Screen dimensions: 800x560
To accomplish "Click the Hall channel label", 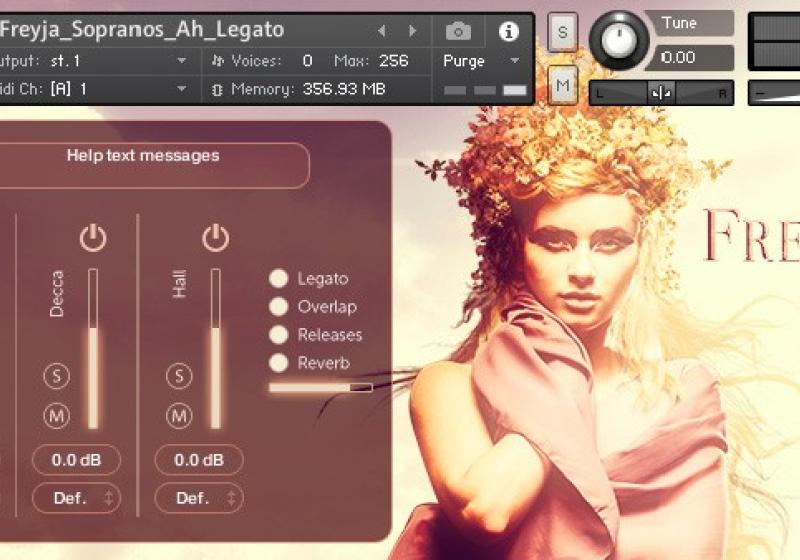I will coord(180,284).
